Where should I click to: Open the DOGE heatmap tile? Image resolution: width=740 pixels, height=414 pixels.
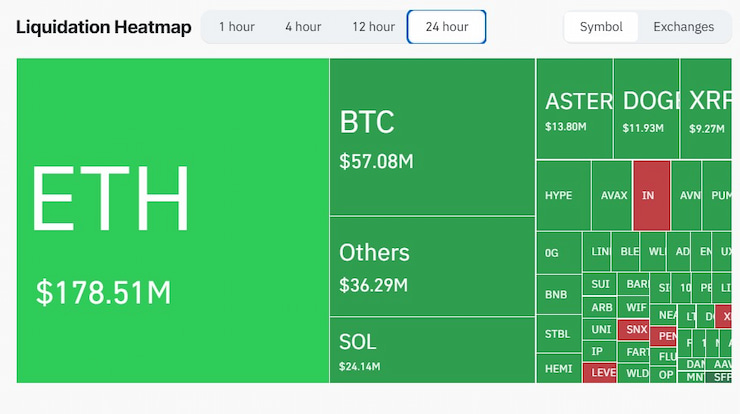pyautogui.click(x=646, y=109)
